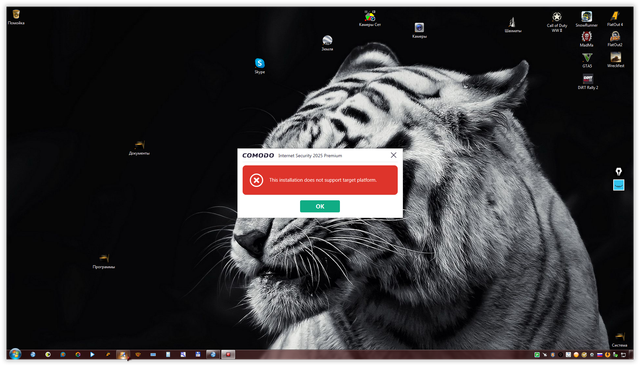Open the Windows Start menu orb
Screen dimensions: 640x366
15,354
